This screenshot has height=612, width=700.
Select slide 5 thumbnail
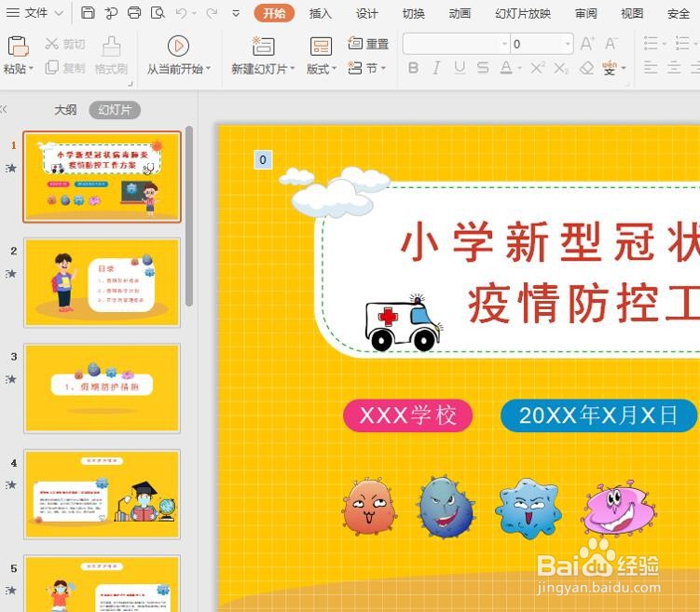coord(102,583)
